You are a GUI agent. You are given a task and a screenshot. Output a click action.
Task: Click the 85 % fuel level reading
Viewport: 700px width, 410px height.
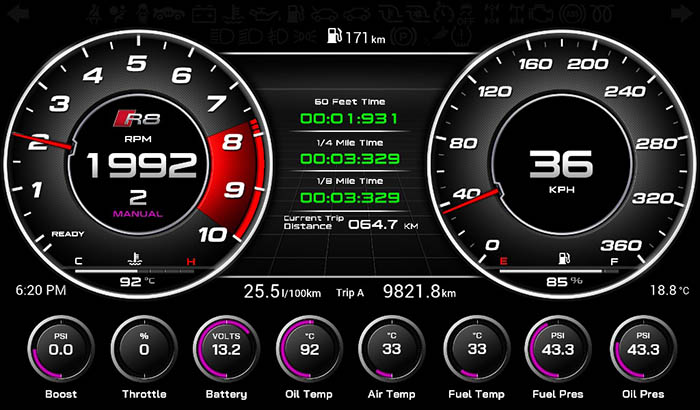coord(564,282)
